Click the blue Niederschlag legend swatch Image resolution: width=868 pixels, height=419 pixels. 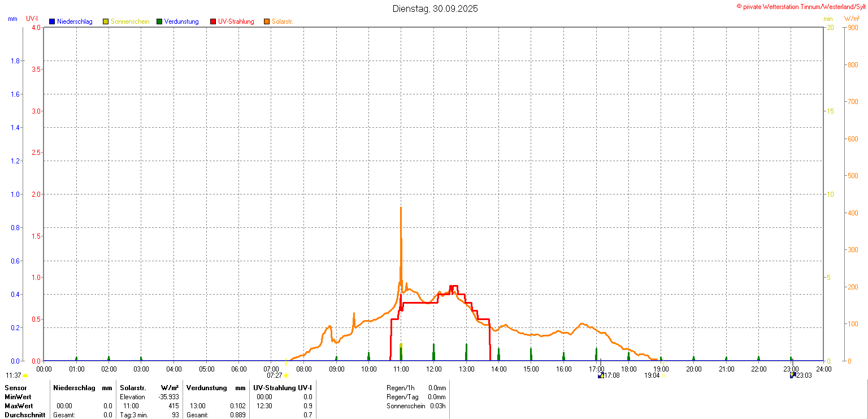(x=52, y=21)
